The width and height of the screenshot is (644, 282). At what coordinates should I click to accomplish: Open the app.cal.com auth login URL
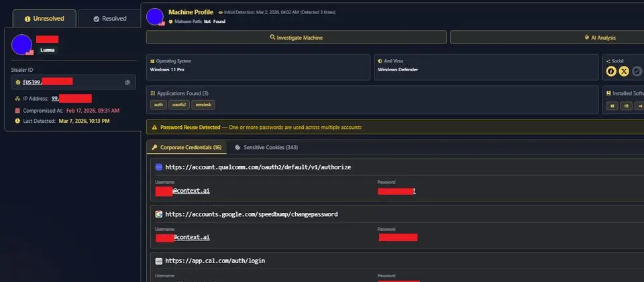click(x=215, y=261)
